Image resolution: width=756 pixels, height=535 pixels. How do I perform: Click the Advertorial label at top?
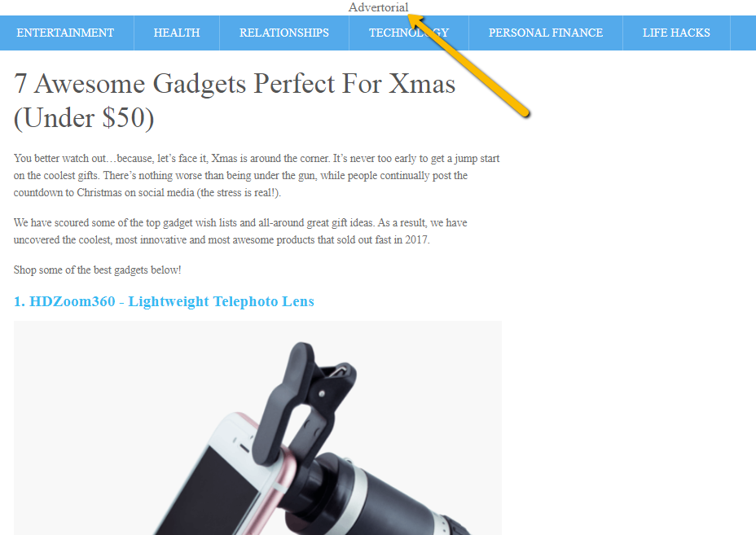379,7
